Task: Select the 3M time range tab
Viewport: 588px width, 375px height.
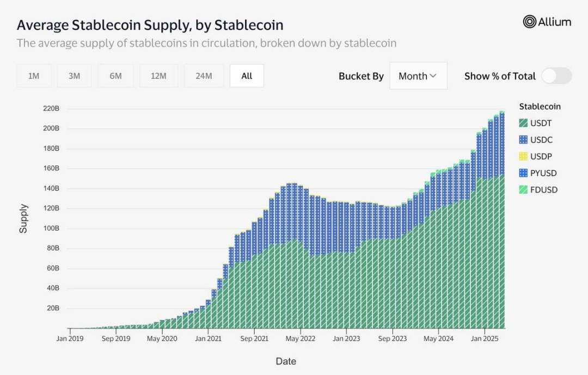Action: 75,76
